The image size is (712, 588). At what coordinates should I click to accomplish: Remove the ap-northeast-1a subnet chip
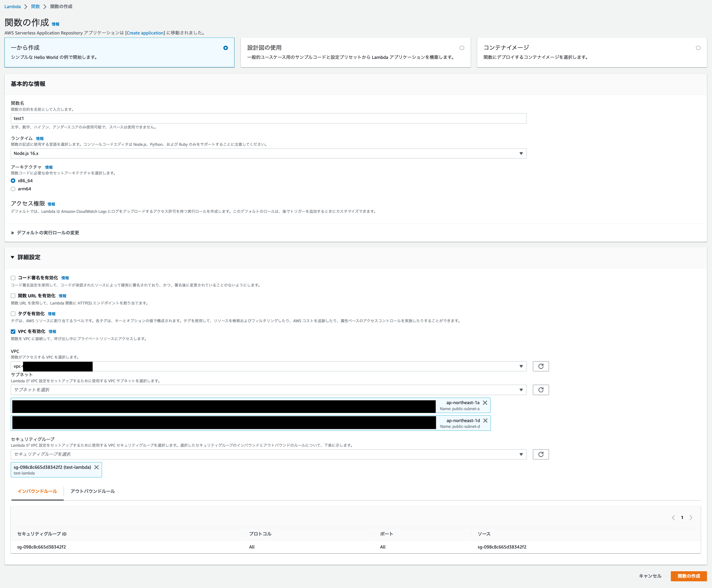[x=485, y=403]
